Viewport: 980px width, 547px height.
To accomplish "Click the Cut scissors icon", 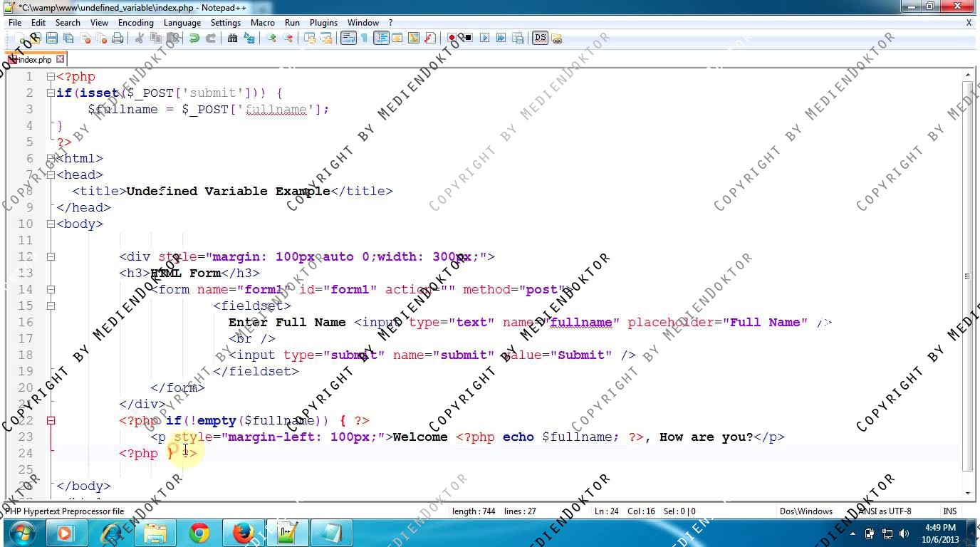I will (140, 38).
